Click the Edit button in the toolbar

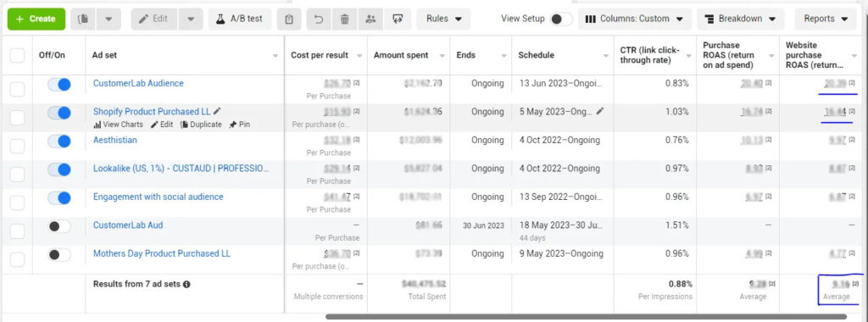(x=154, y=19)
